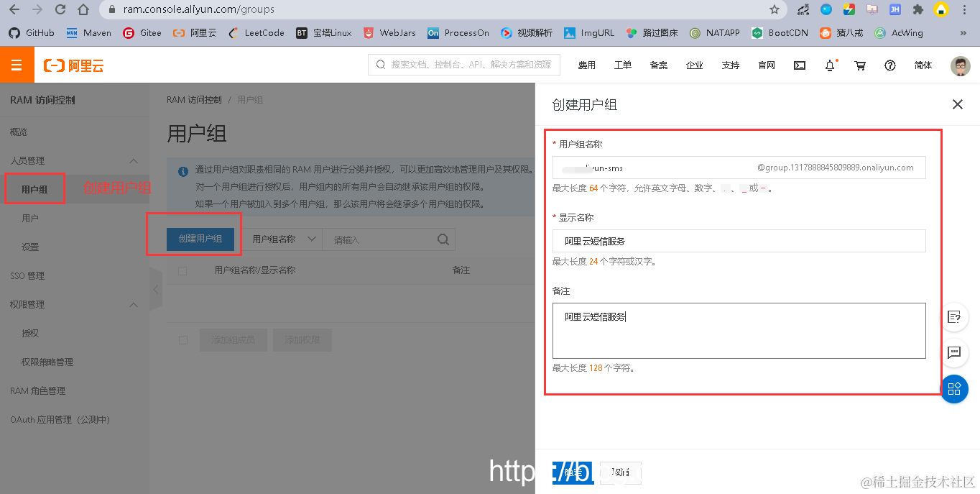The width and height of the screenshot is (980, 494).
Task: Open the Chrome three-dot menu
Action: pos(965,10)
